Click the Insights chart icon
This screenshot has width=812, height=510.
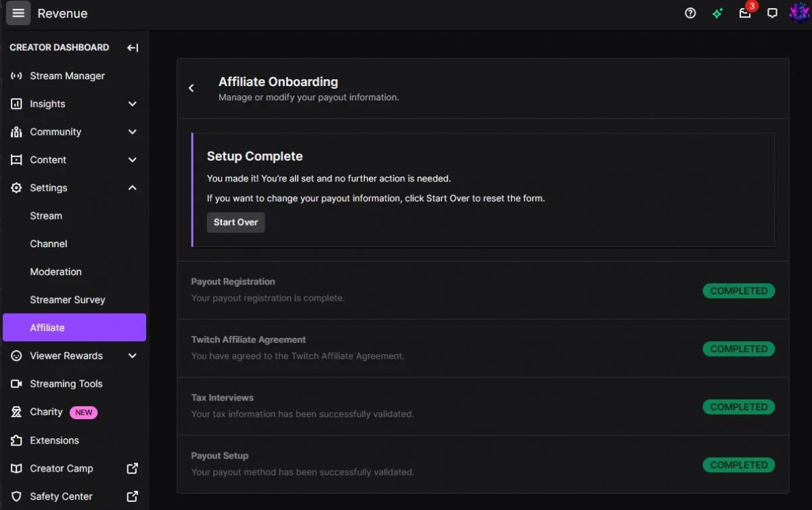pyautogui.click(x=16, y=104)
